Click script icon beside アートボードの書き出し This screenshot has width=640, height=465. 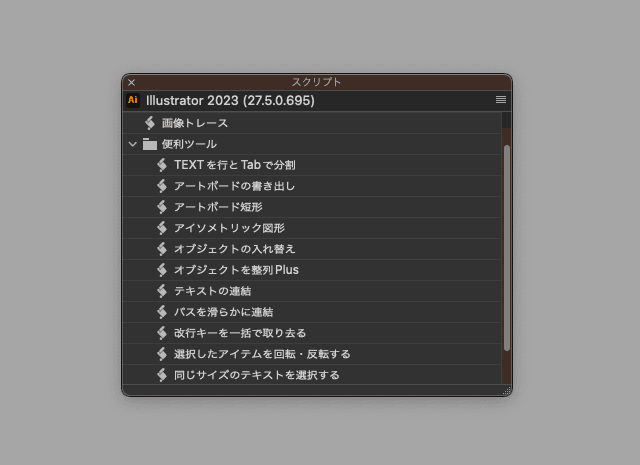[x=162, y=186]
